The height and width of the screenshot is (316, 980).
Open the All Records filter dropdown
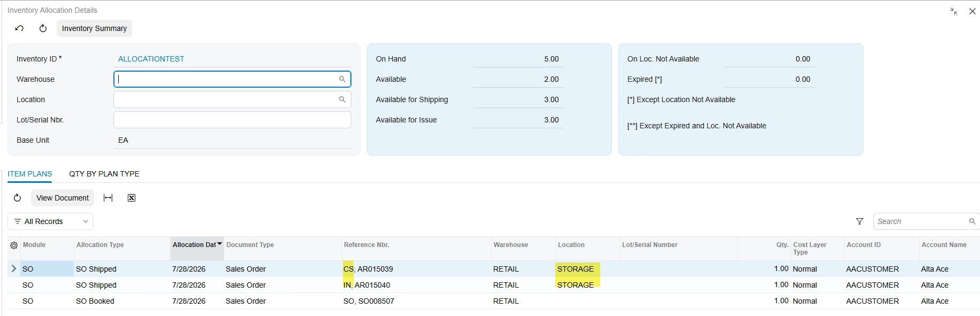click(50, 221)
